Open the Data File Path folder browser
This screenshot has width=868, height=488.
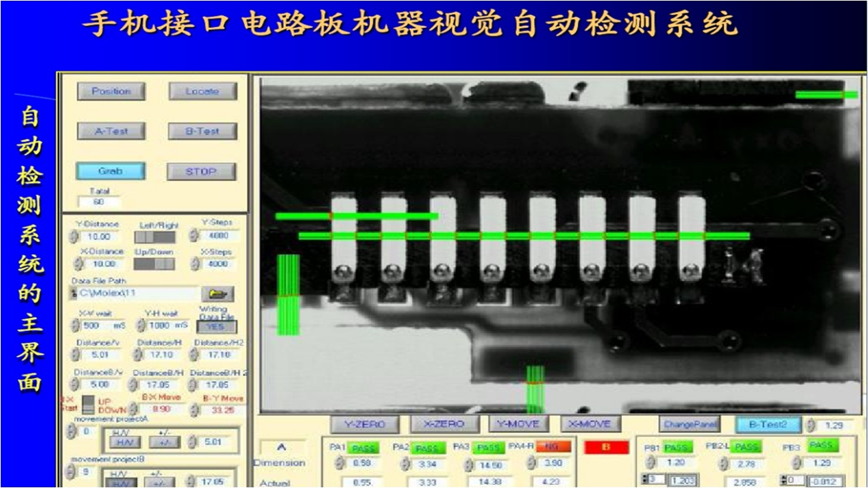218,293
